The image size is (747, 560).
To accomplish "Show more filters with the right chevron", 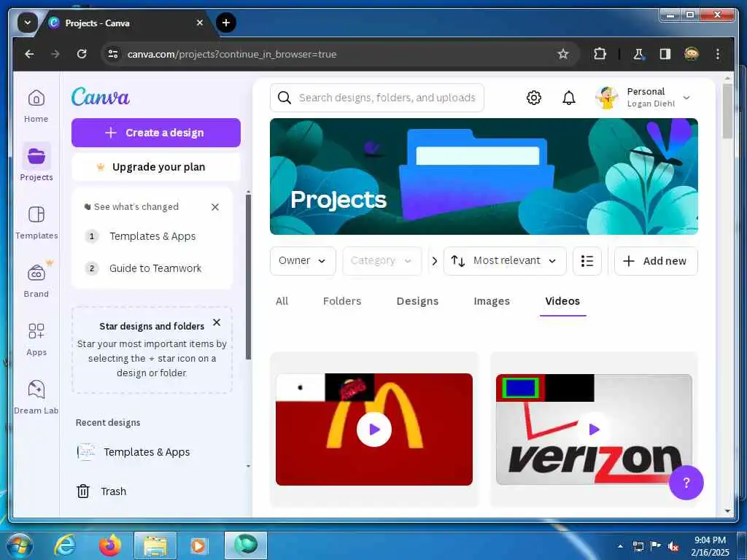I will [434, 260].
